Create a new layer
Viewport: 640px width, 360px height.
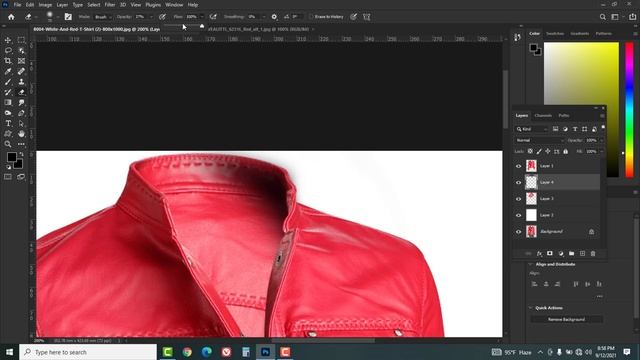tap(582, 253)
